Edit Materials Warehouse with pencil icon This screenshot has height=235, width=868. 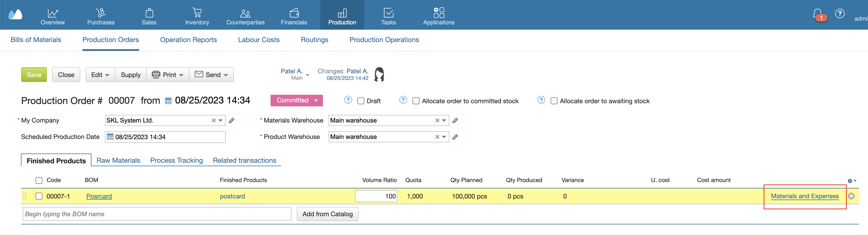[455, 120]
